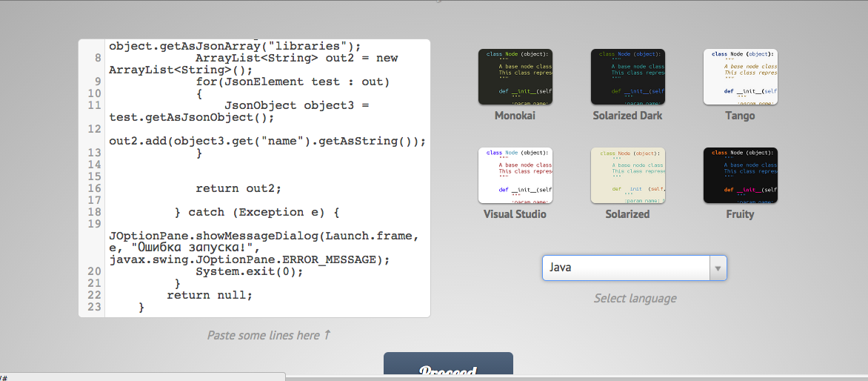Open the Java language dropdown

(635, 268)
